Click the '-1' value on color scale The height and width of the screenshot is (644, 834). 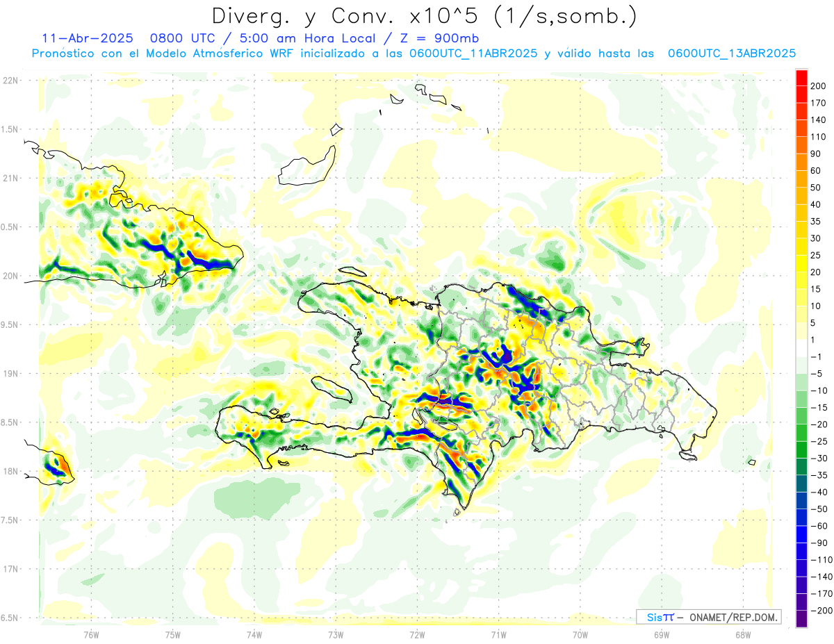pyautogui.click(x=817, y=356)
